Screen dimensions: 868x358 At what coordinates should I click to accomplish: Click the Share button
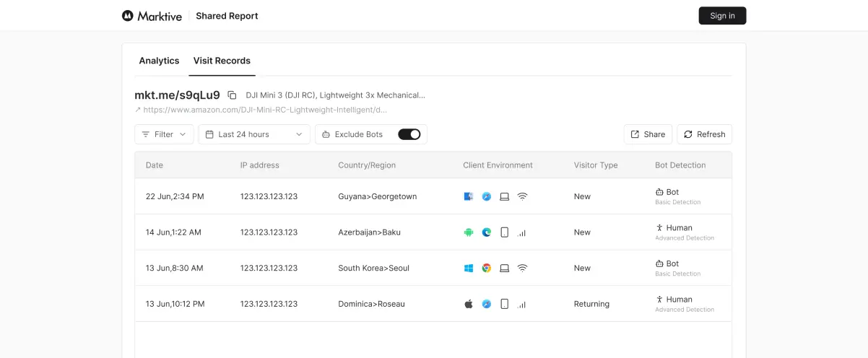648,134
